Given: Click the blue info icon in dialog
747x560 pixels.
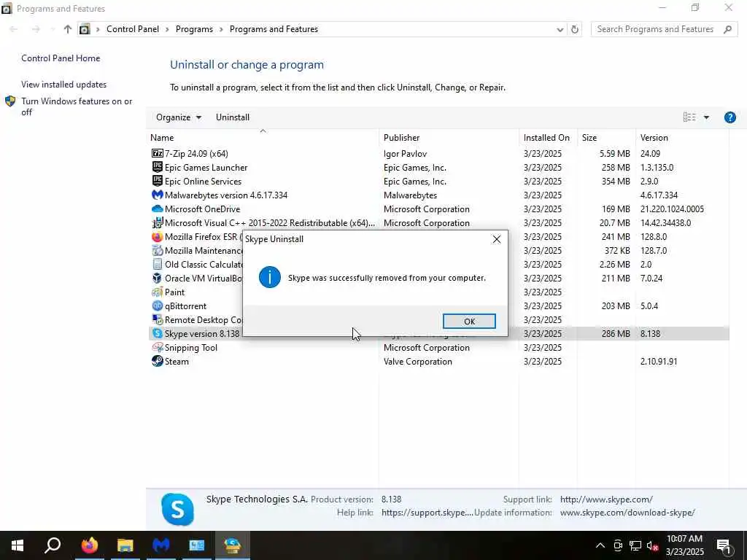Looking at the screenshot, I should tap(270, 277).
